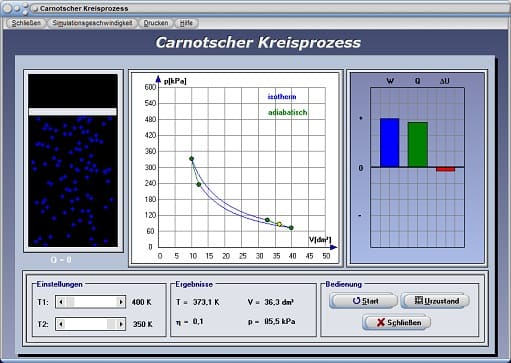Viewport: 511px width, 363px height.
Task: Click the '85,5 kPa' pressure result
Action: (280, 322)
